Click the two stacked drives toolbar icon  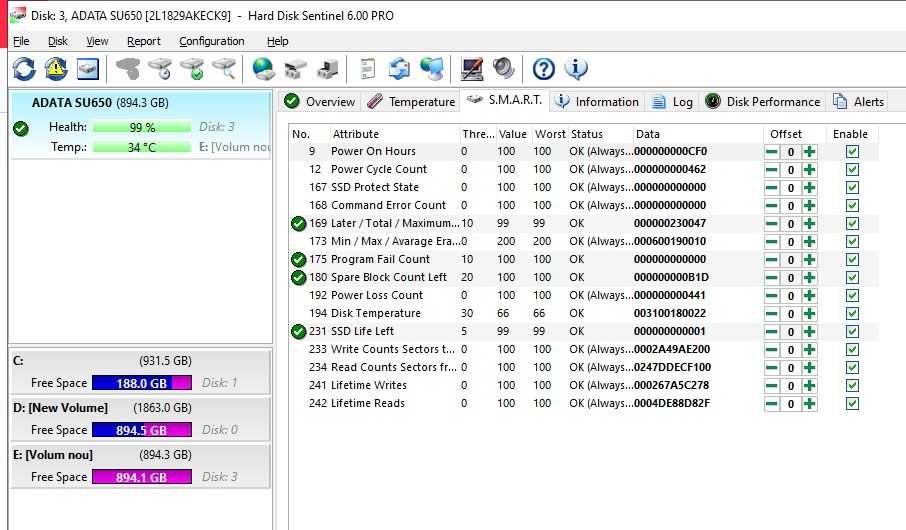296,69
